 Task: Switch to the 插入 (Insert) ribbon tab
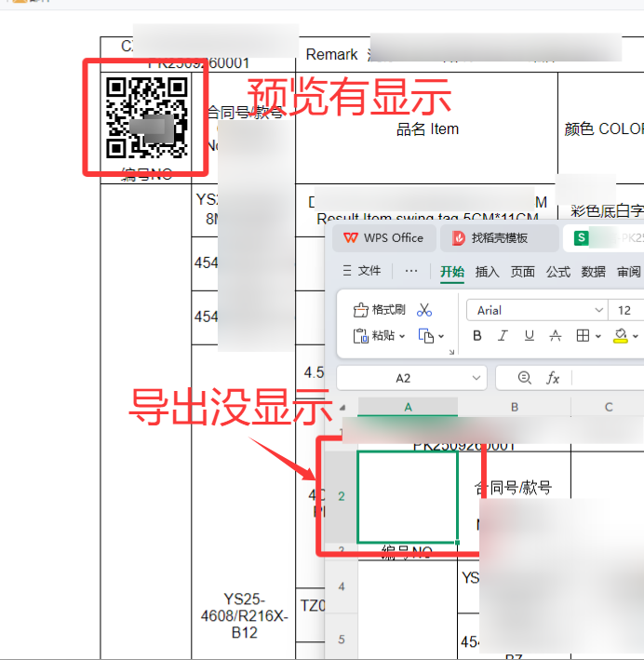(488, 272)
